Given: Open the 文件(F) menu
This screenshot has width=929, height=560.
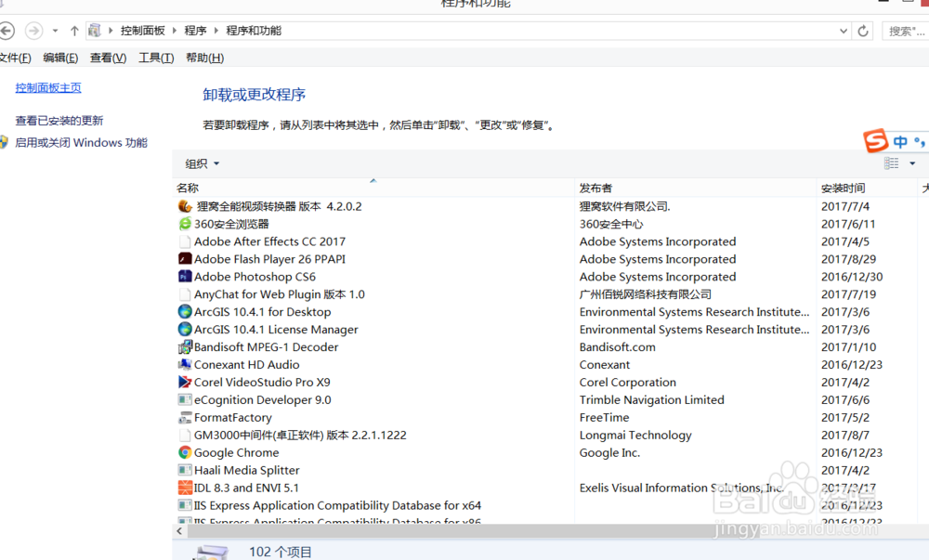Looking at the screenshot, I should [x=16, y=58].
